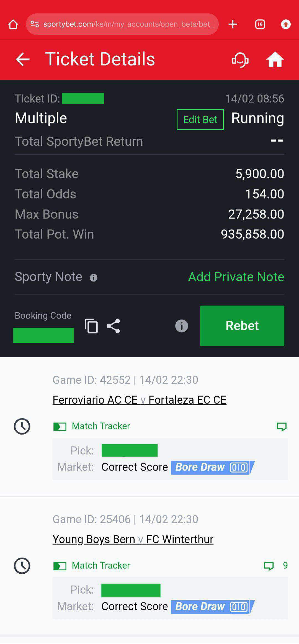Show booking code info icon

(x=182, y=326)
